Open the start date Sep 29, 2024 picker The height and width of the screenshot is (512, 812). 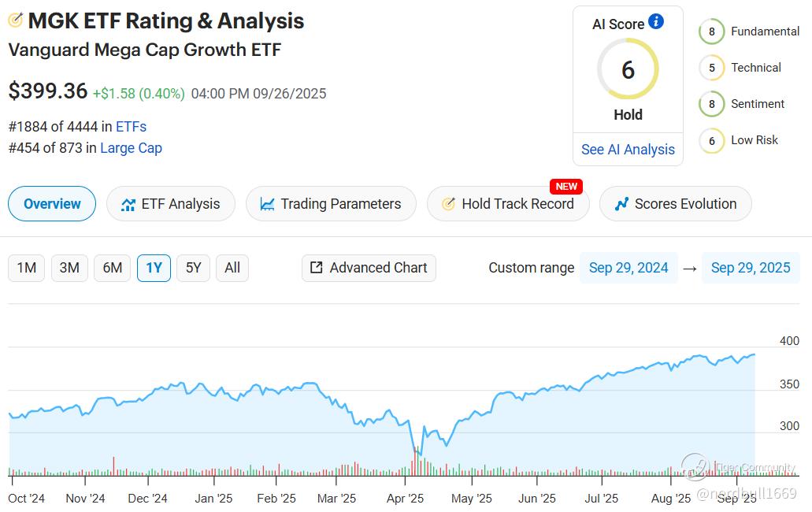click(x=628, y=268)
